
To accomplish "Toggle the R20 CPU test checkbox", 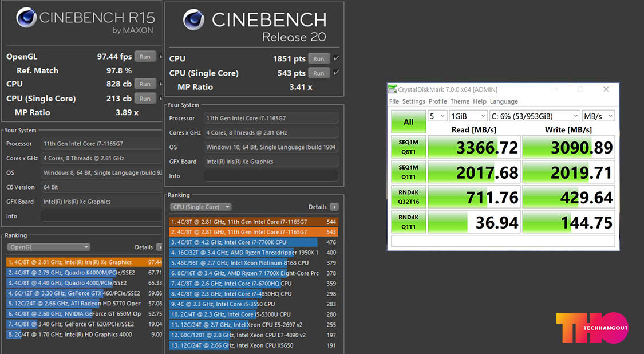I will (336, 58).
